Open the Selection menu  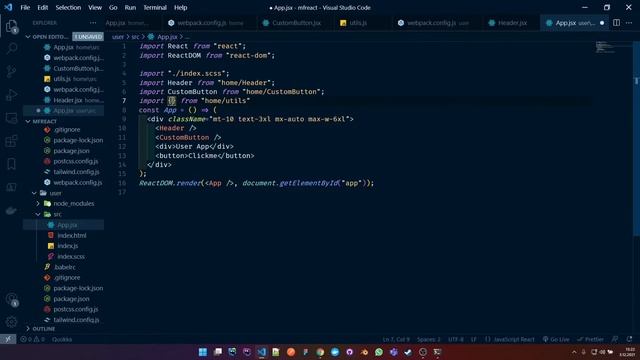68,7
